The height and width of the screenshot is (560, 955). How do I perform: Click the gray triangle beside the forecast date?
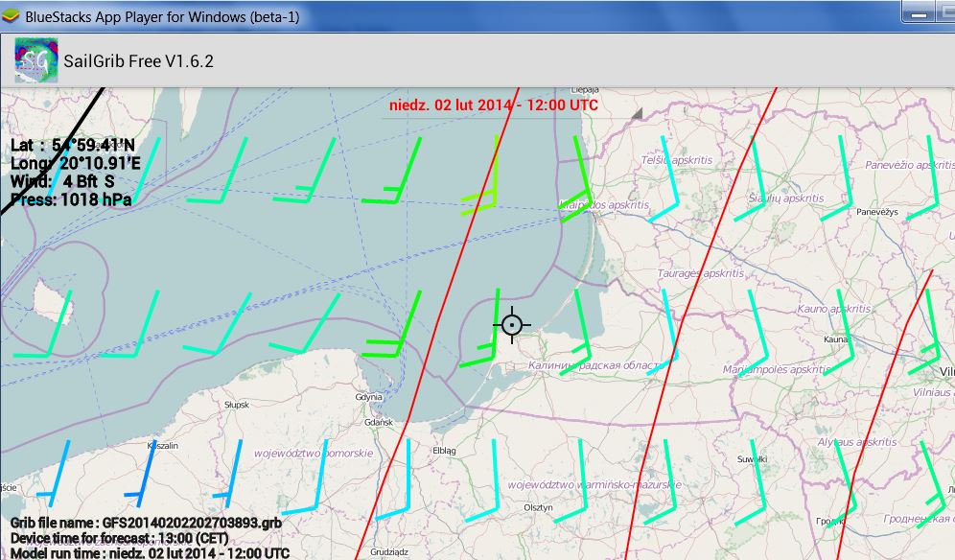[x=637, y=113]
